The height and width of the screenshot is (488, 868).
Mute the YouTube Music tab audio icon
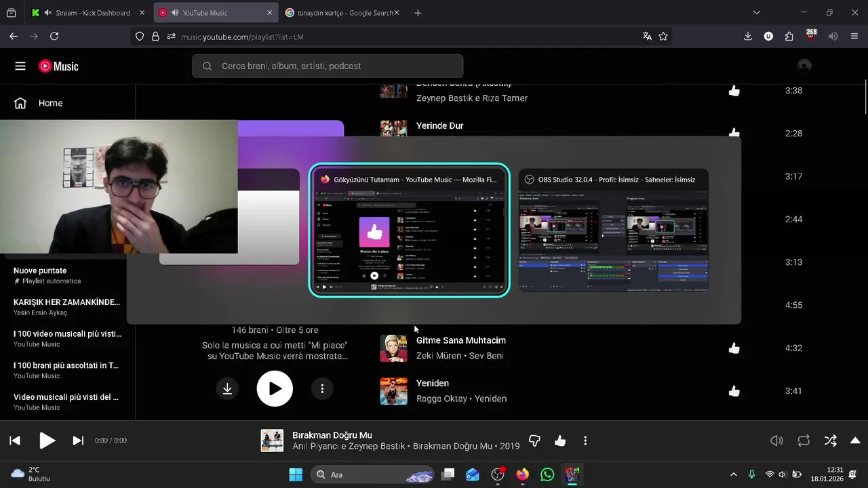tap(176, 13)
